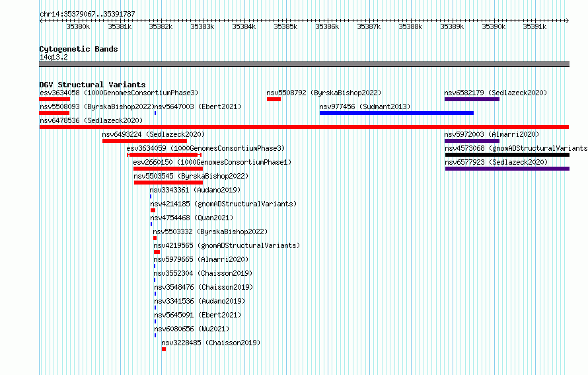Click the Cytogenetic Bands track title
Screen dimensions: 588x375
point(79,49)
